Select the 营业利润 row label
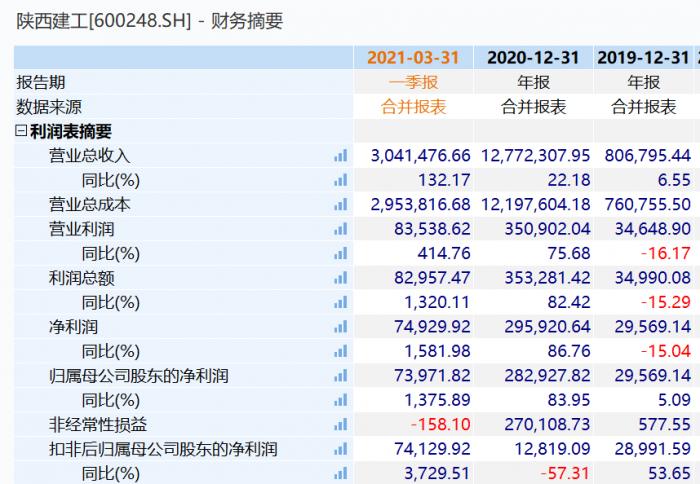This screenshot has height=484, width=700. tap(81, 229)
